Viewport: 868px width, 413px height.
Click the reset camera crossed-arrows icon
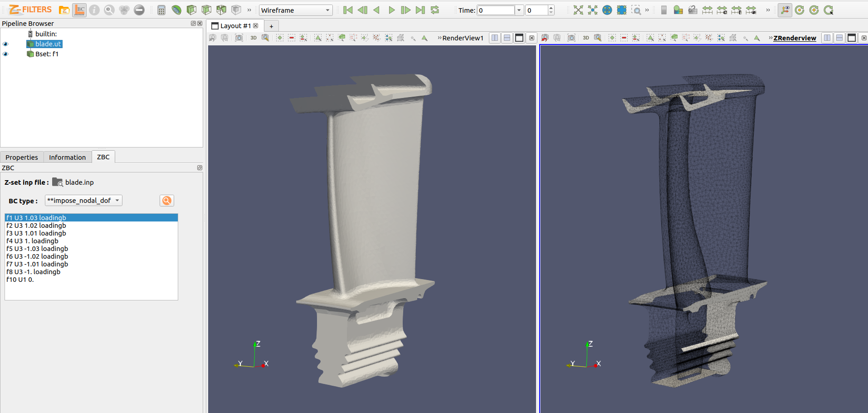pyautogui.click(x=578, y=10)
